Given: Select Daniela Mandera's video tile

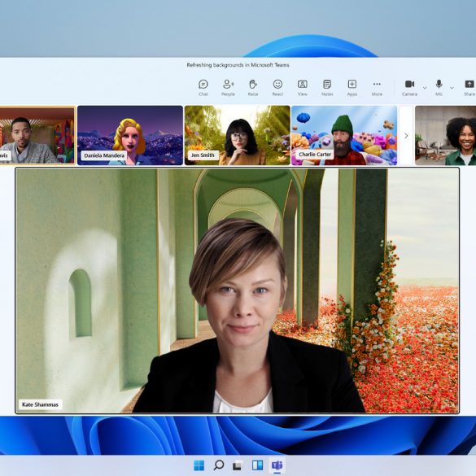Looking at the screenshot, I should pos(130,135).
